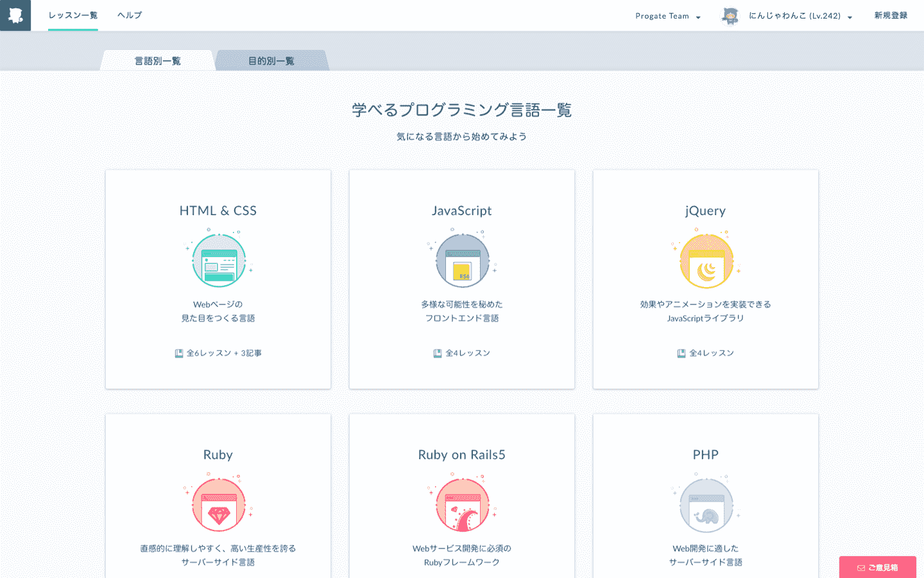Click the ninja cat user avatar

(730, 16)
